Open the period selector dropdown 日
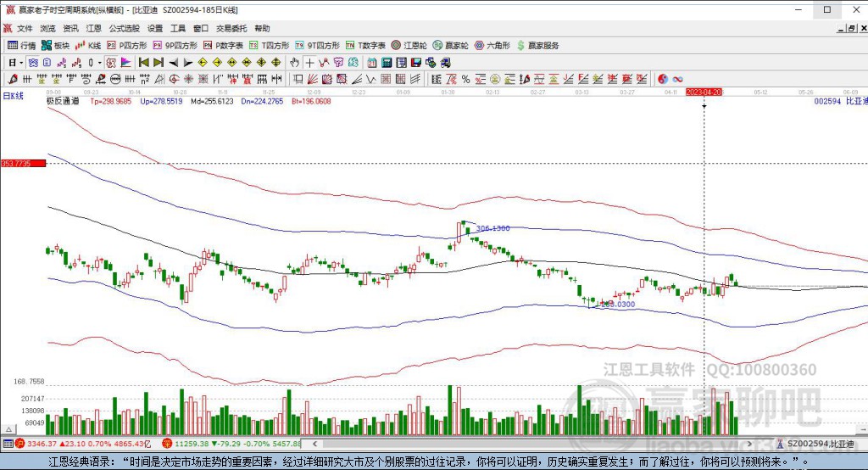 coord(14,62)
